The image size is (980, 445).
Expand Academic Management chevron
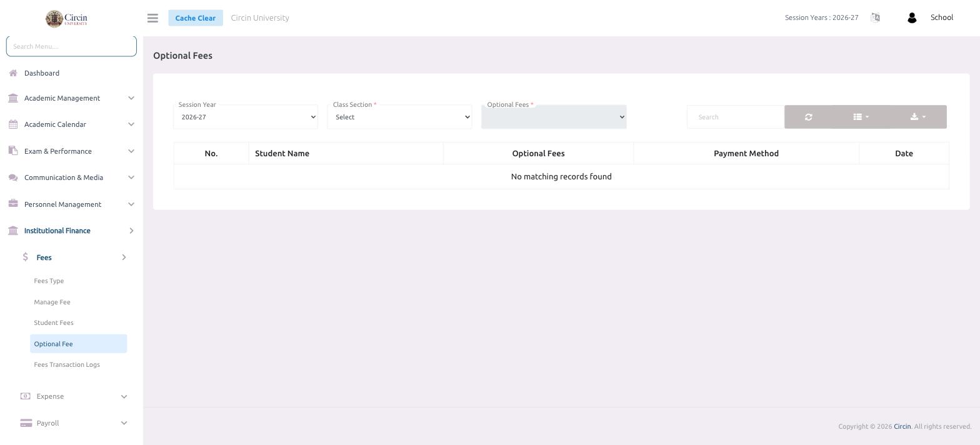[x=131, y=98]
